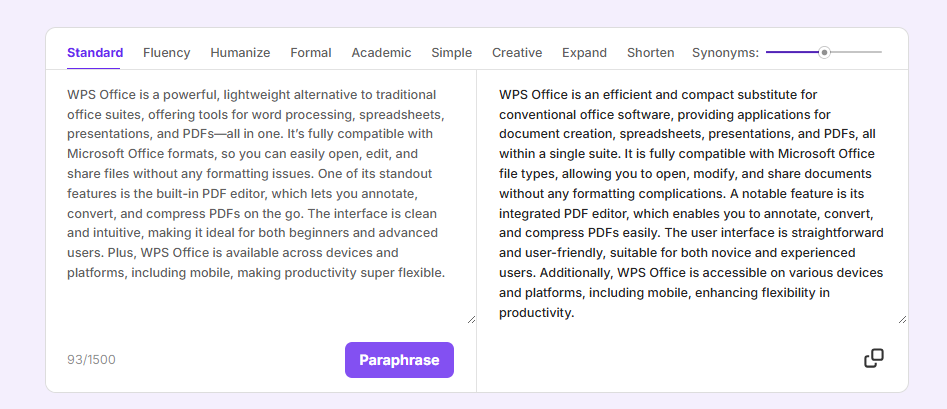Viewport: 947px width, 409px height.
Task: Copy the paraphrased output text
Action: click(x=873, y=358)
